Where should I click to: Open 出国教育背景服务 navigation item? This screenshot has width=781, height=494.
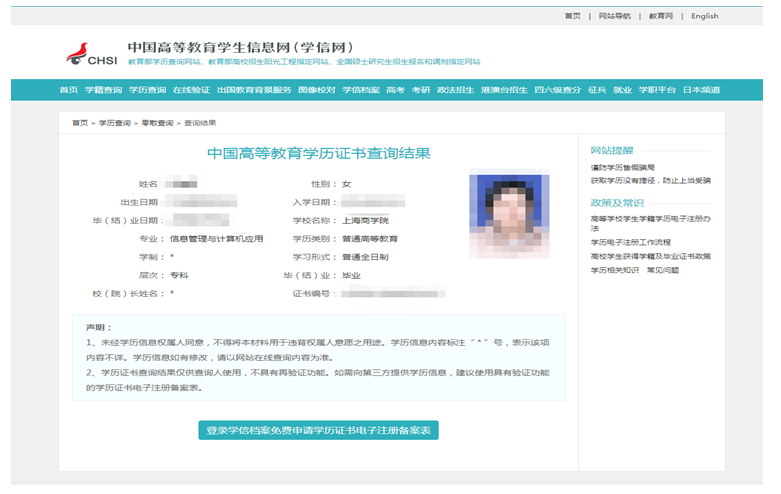point(254,90)
